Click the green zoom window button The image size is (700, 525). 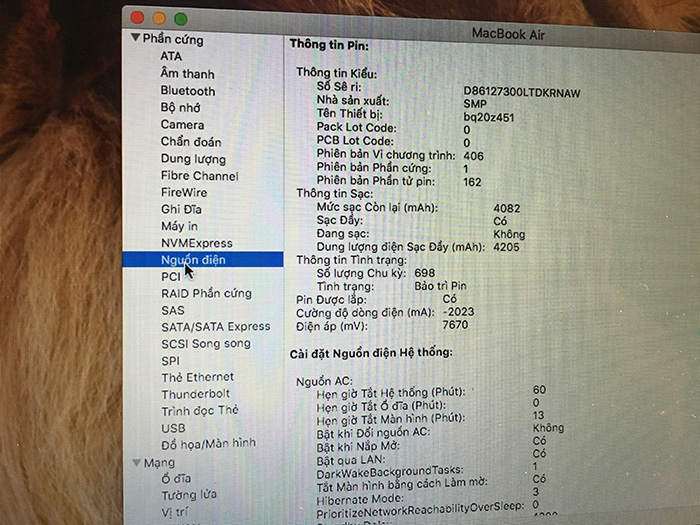pyautogui.click(x=181, y=18)
